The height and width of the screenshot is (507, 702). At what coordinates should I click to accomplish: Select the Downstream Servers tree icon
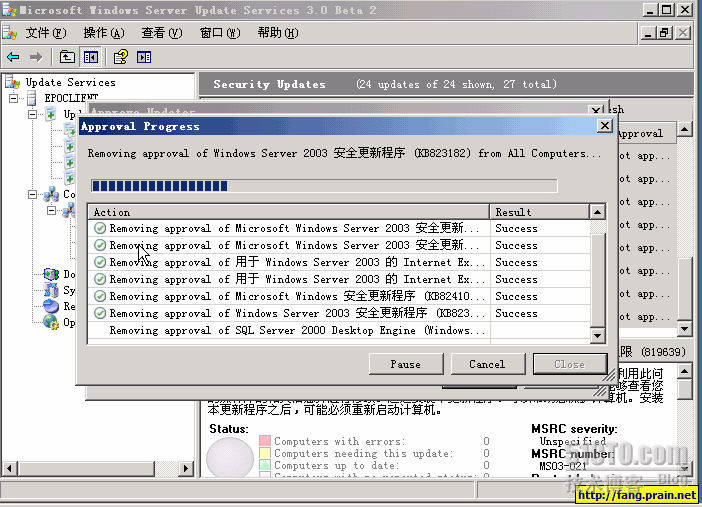[x=51, y=274]
